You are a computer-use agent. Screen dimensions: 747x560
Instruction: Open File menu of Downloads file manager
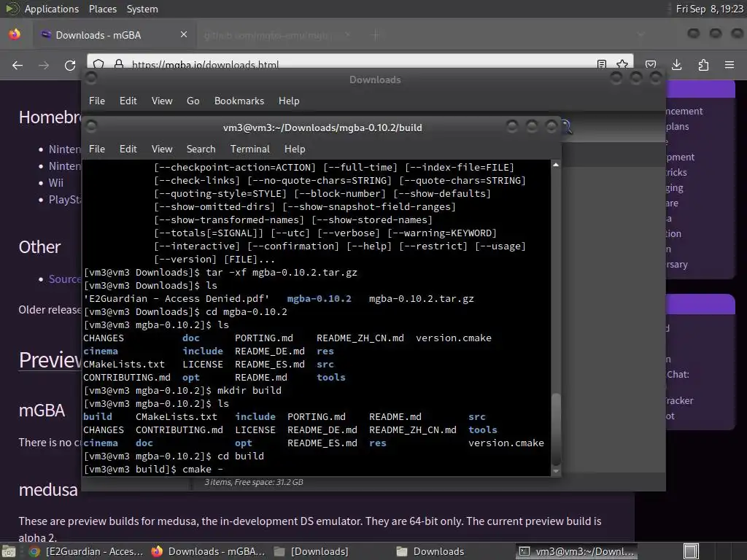97,101
